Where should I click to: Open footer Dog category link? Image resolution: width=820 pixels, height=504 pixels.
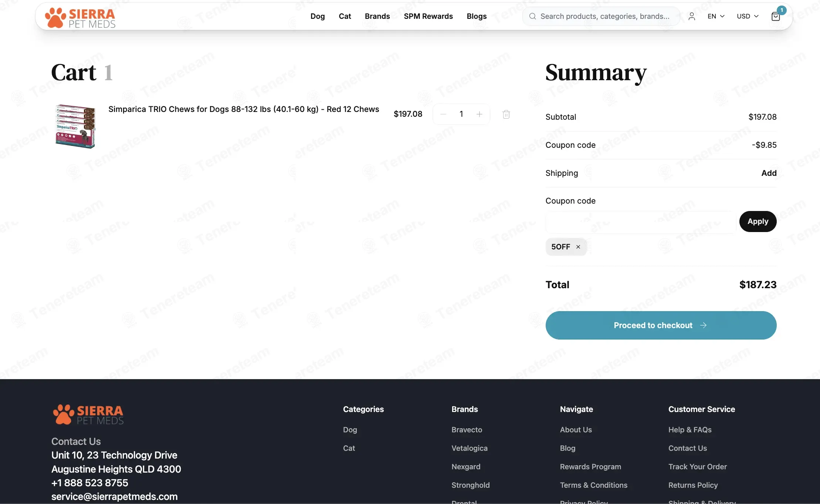(350, 430)
